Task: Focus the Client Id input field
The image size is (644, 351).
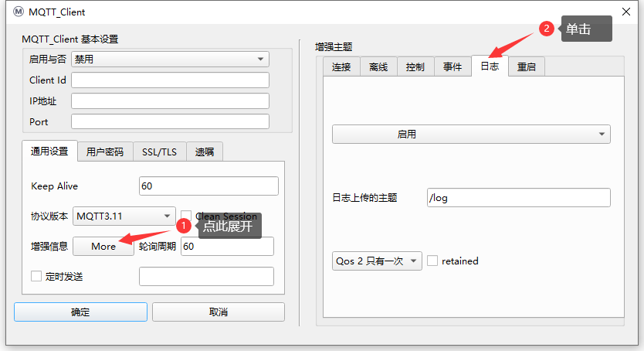Action: [x=170, y=80]
